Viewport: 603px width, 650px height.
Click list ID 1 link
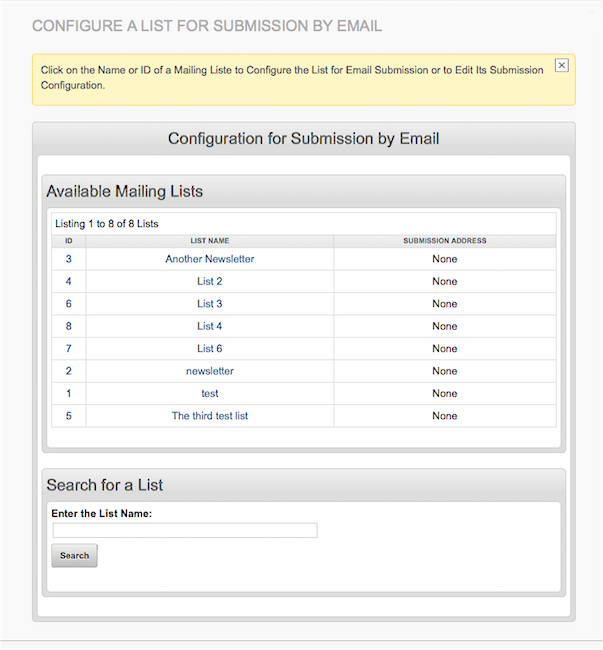coord(69,393)
